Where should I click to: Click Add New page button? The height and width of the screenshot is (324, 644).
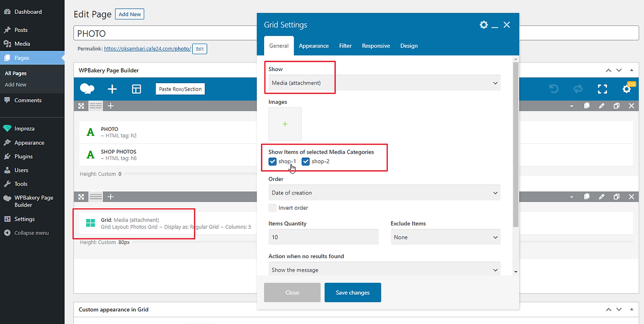pyautogui.click(x=130, y=14)
